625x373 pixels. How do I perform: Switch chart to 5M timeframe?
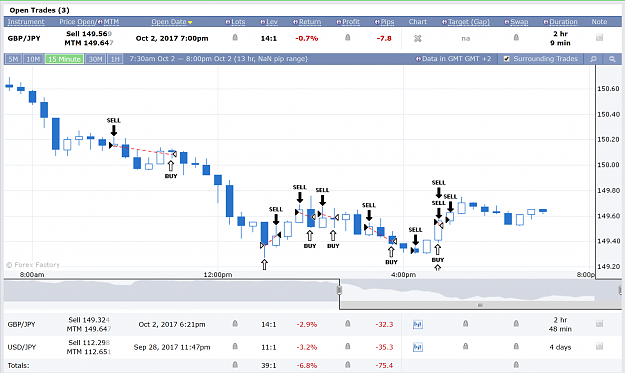pyautogui.click(x=13, y=59)
